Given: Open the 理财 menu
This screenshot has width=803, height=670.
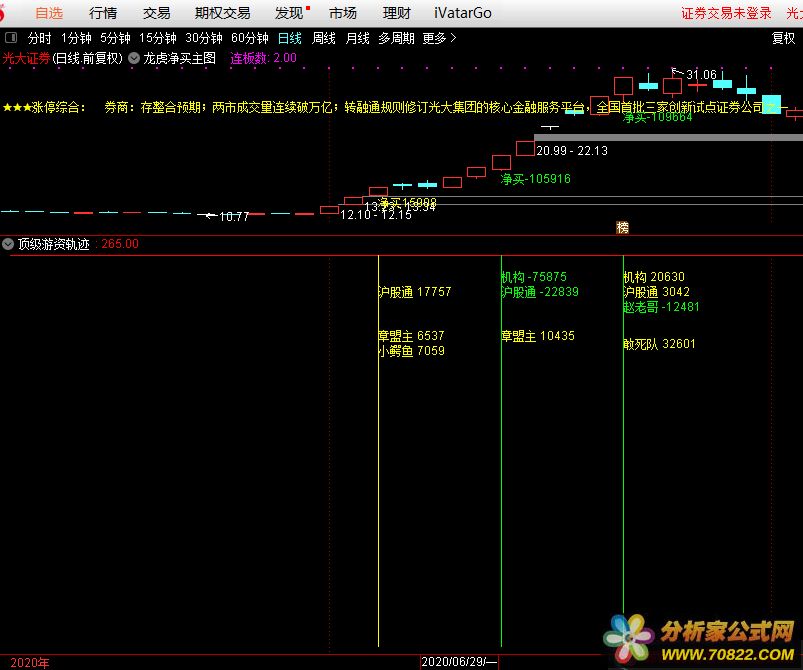Looking at the screenshot, I should [396, 13].
